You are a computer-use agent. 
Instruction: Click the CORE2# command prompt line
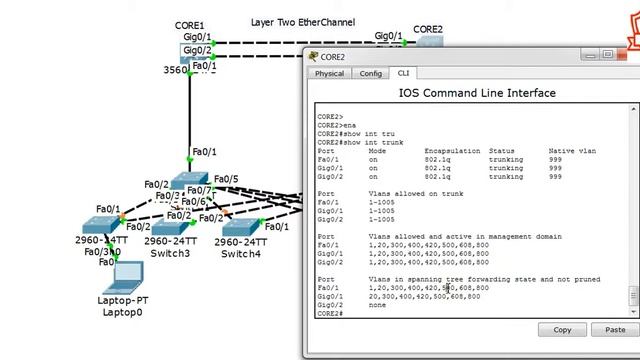[330, 313]
